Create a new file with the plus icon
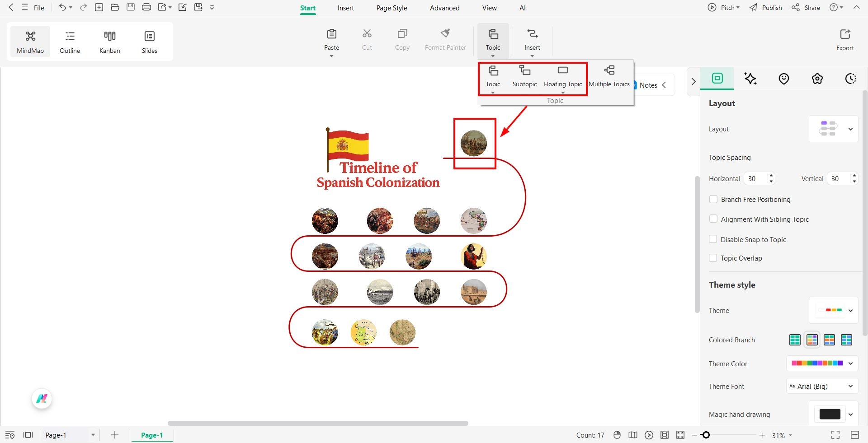The width and height of the screenshot is (868, 443). point(99,7)
